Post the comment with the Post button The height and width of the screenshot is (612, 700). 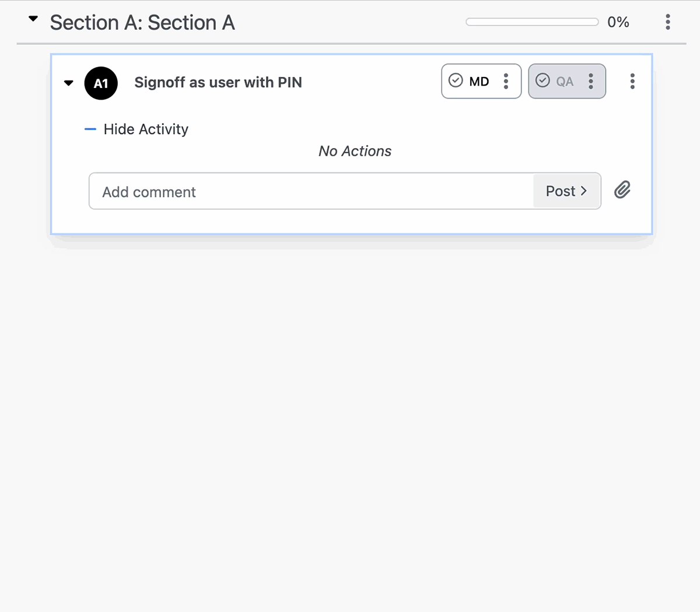[566, 191]
